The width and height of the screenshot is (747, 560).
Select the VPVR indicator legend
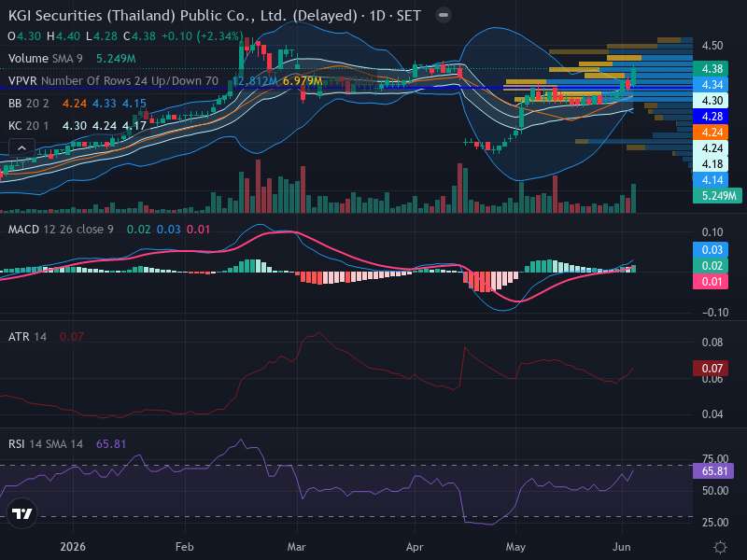pyautogui.click(x=113, y=81)
